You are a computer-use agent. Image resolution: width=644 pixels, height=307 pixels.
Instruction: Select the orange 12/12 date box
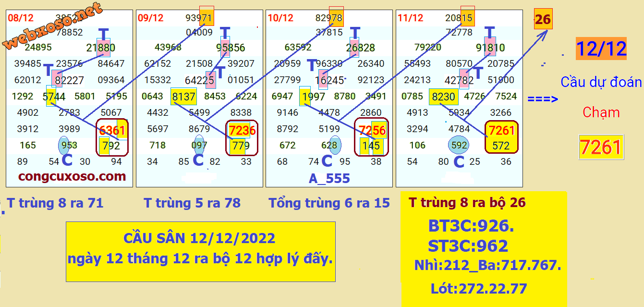(x=601, y=49)
